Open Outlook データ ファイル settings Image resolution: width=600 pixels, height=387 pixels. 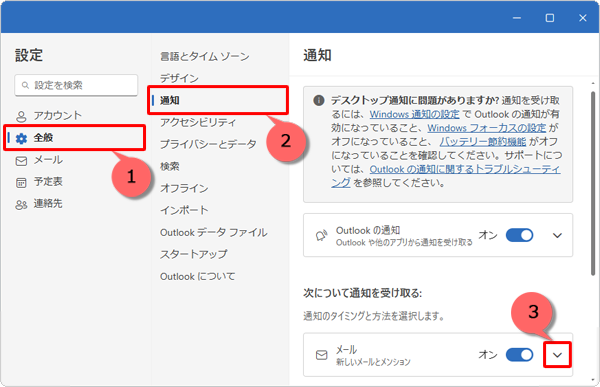click(214, 232)
